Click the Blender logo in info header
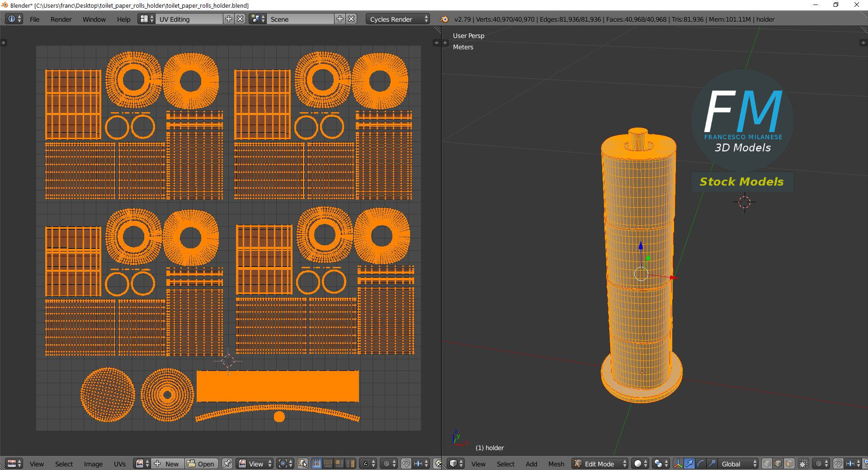This screenshot has width=868, height=470. (x=444, y=19)
